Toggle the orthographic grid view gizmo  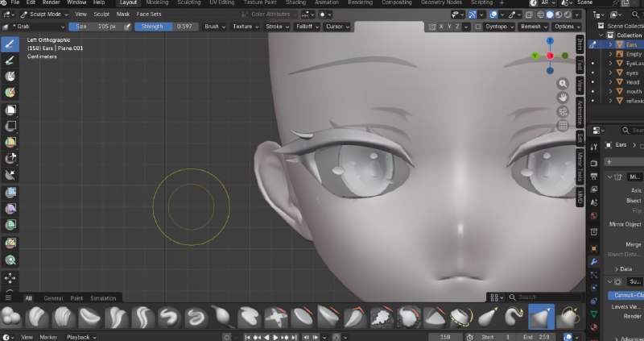pos(563,126)
